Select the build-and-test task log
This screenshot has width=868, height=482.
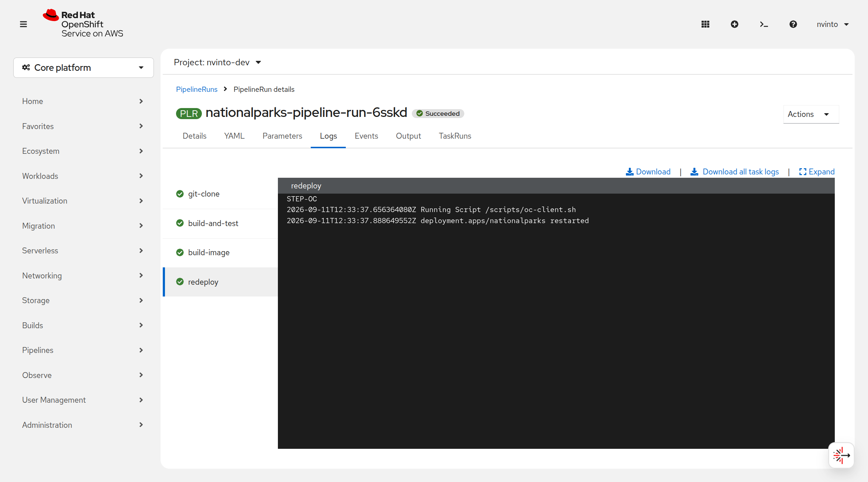220,223
